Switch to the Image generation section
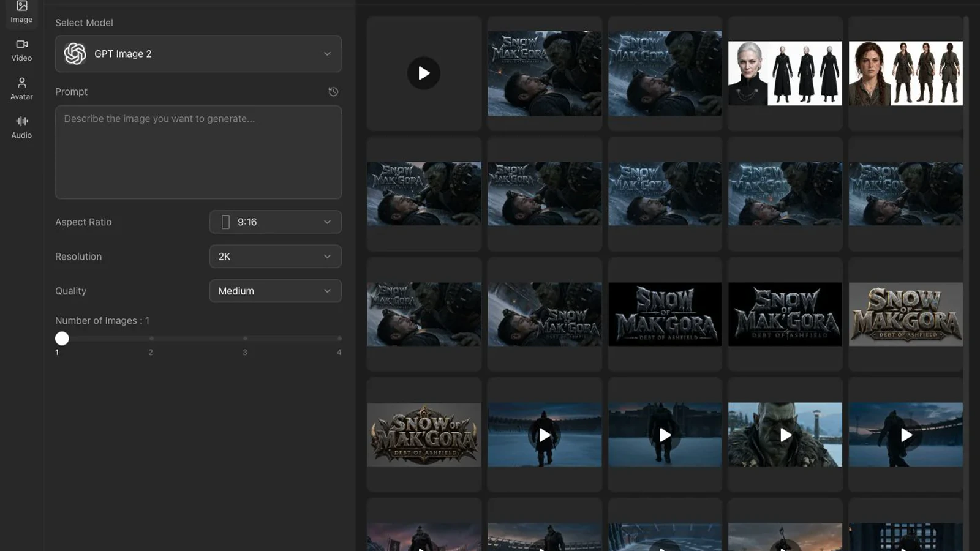The image size is (980, 551). [21, 12]
